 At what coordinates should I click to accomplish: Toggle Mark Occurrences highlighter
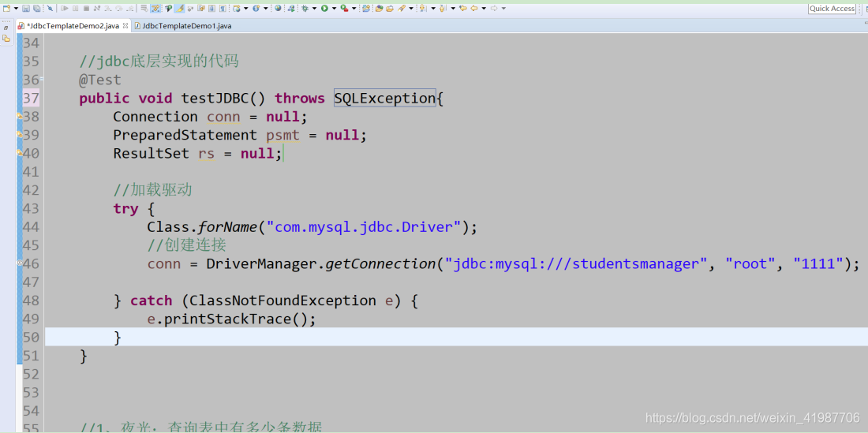click(179, 9)
